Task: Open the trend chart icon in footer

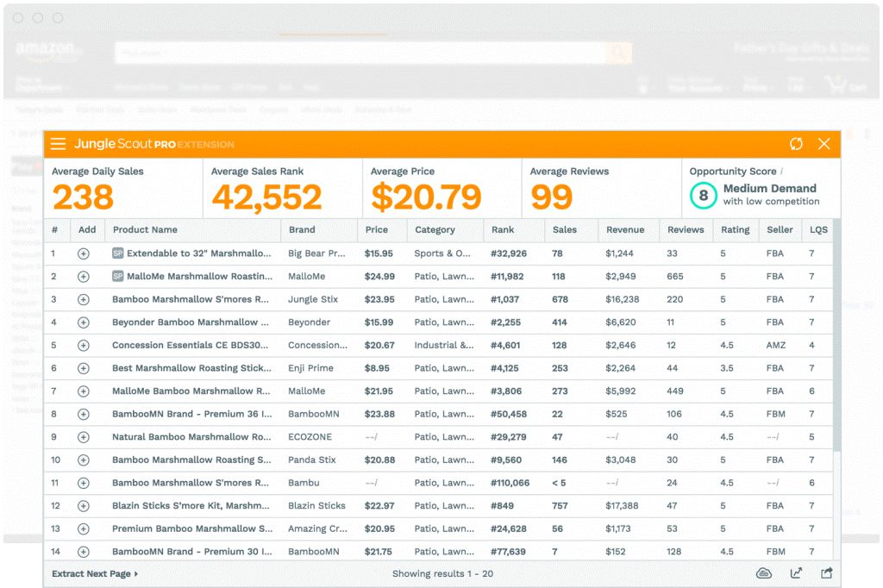Action: coord(796,573)
